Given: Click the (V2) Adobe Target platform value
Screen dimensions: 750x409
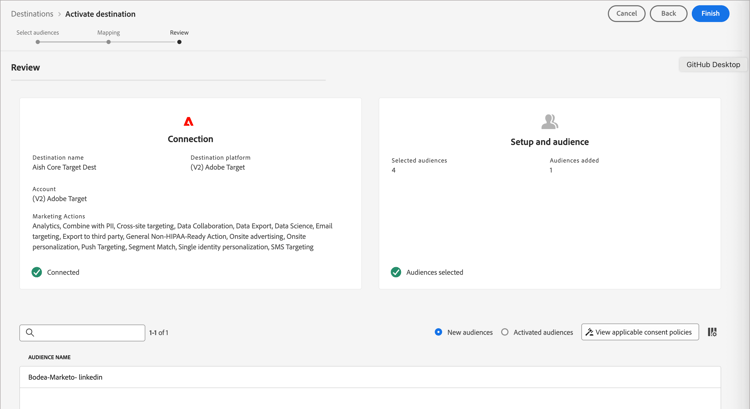Looking at the screenshot, I should tap(218, 167).
